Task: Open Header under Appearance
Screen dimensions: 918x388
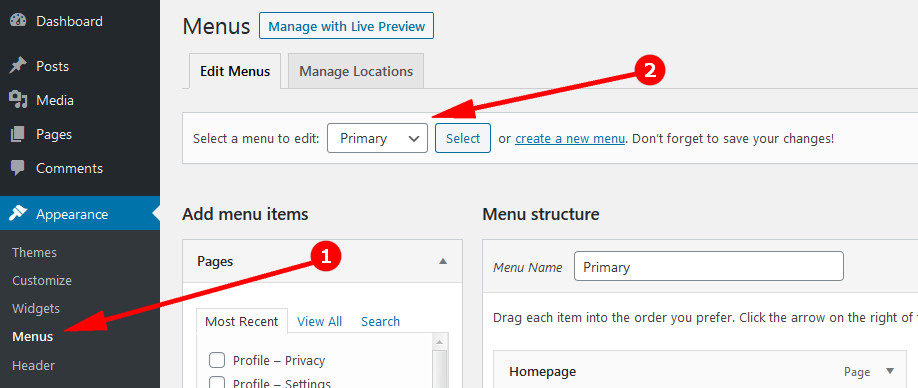Action: click(x=33, y=365)
